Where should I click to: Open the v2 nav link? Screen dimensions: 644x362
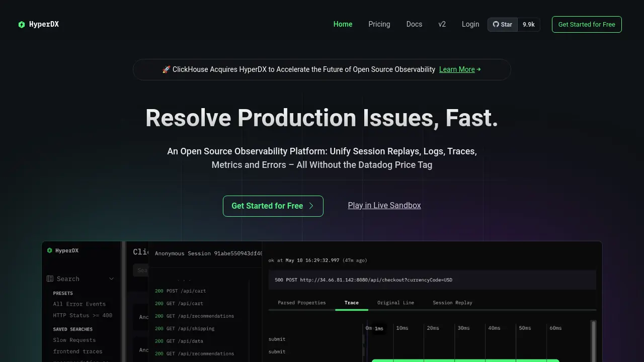point(442,24)
